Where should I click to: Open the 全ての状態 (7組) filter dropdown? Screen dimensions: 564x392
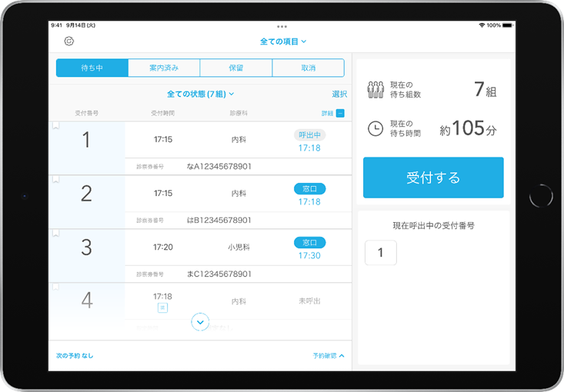coord(200,94)
